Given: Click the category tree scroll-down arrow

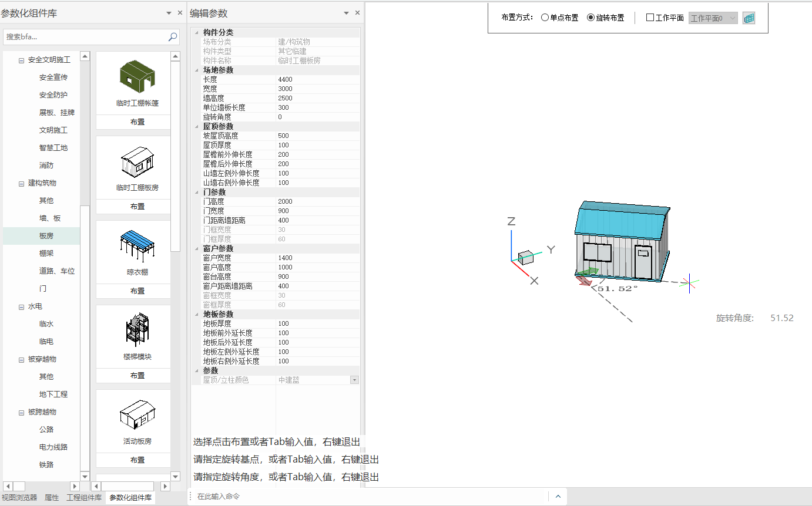Looking at the screenshot, I should [85, 476].
